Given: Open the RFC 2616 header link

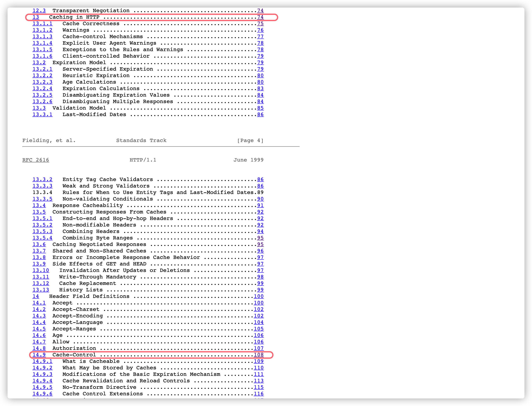Looking at the screenshot, I should click(x=36, y=160).
